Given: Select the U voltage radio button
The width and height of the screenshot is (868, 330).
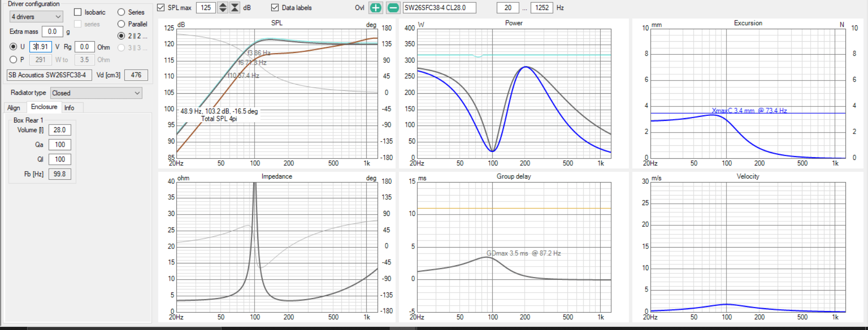Looking at the screenshot, I should pos(13,47).
